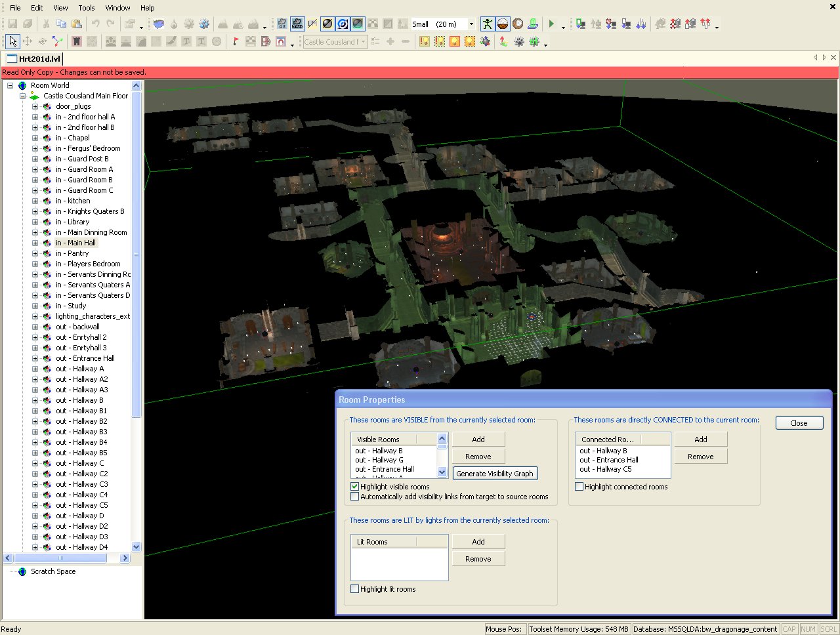Image resolution: width=840 pixels, height=635 pixels.
Task: Click Generate Visibility Graph button
Action: pos(495,474)
